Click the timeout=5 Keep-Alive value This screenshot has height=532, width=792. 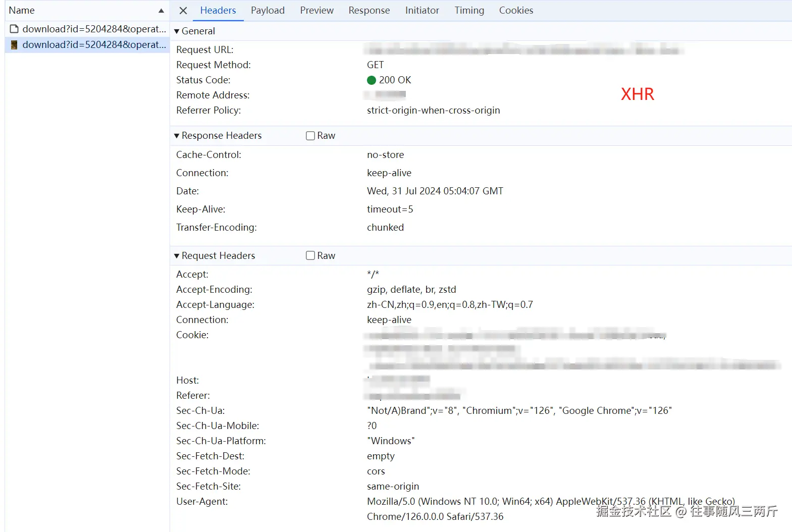coord(390,209)
